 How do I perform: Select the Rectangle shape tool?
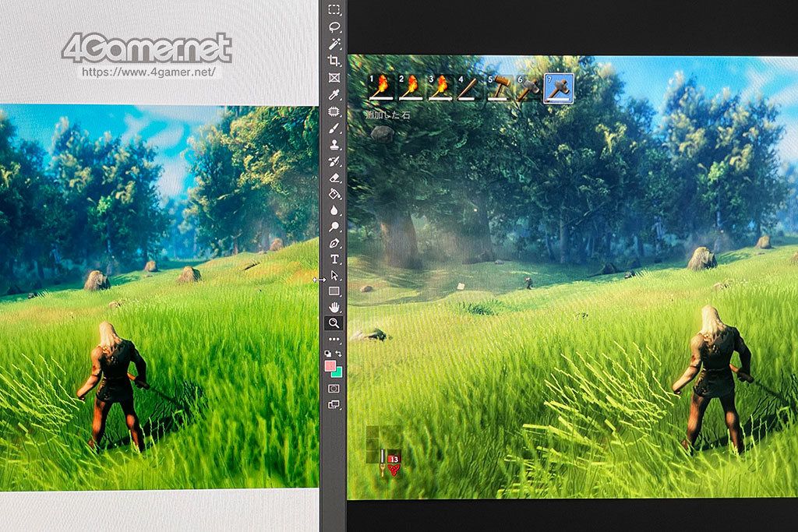[x=334, y=291]
